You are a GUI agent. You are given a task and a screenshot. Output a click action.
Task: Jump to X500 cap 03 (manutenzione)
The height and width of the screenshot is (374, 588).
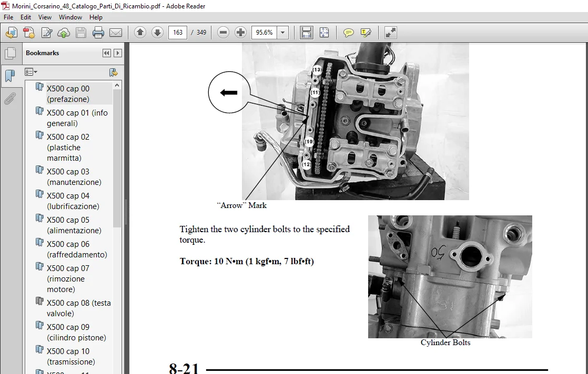[74, 176]
